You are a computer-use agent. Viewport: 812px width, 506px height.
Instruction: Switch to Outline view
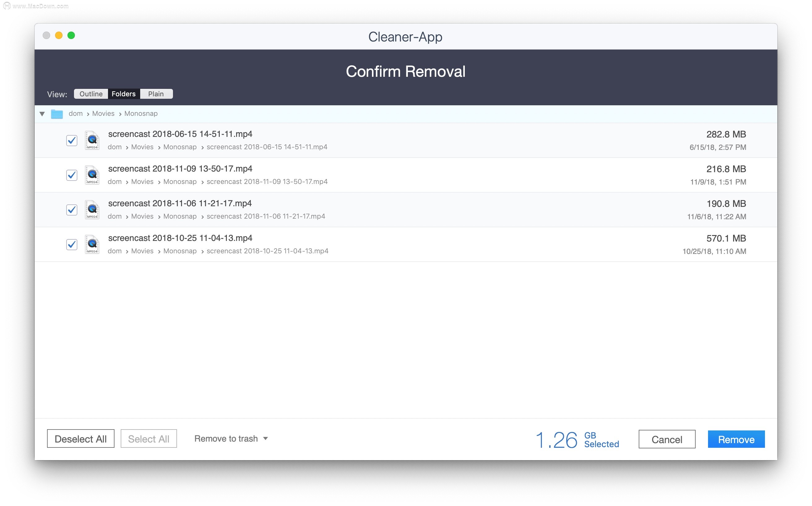(91, 94)
